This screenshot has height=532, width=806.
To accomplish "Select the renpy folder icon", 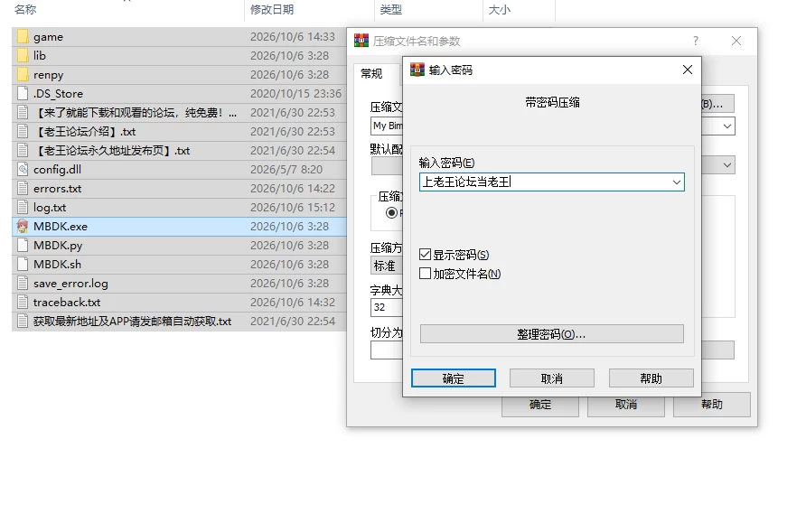I will (23, 75).
